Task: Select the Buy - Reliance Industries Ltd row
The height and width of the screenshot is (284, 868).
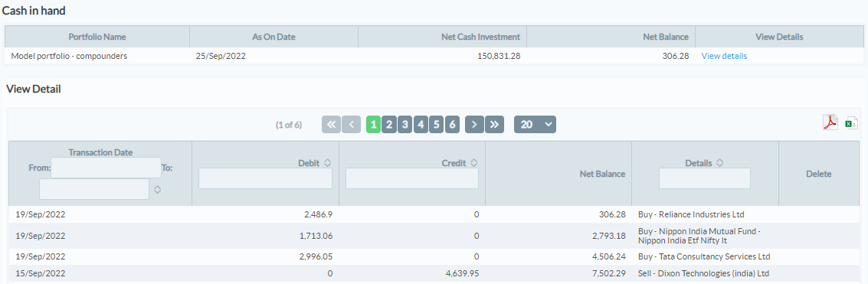Action: click(434, 214)
